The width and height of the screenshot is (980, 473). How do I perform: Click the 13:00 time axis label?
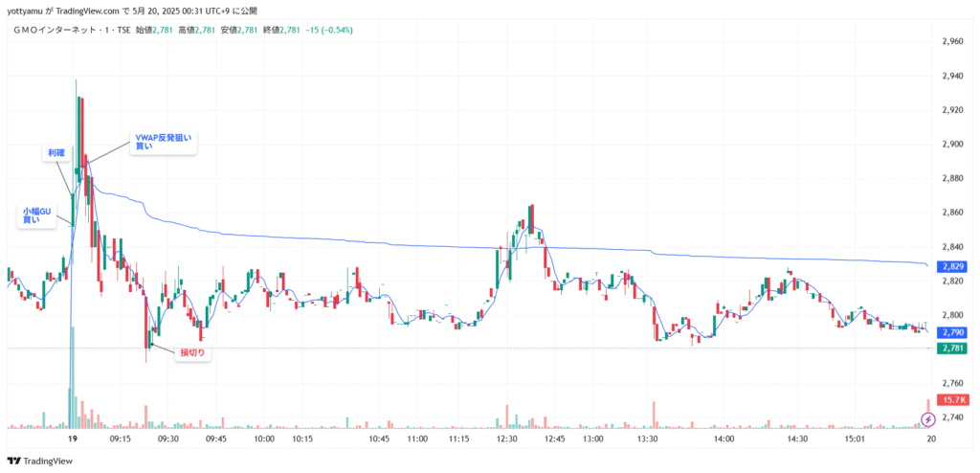point(593,439)
